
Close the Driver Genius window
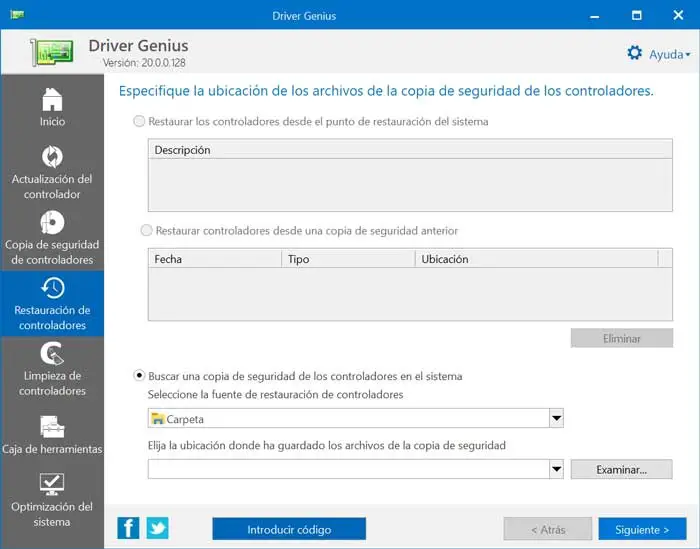[678, 16]
